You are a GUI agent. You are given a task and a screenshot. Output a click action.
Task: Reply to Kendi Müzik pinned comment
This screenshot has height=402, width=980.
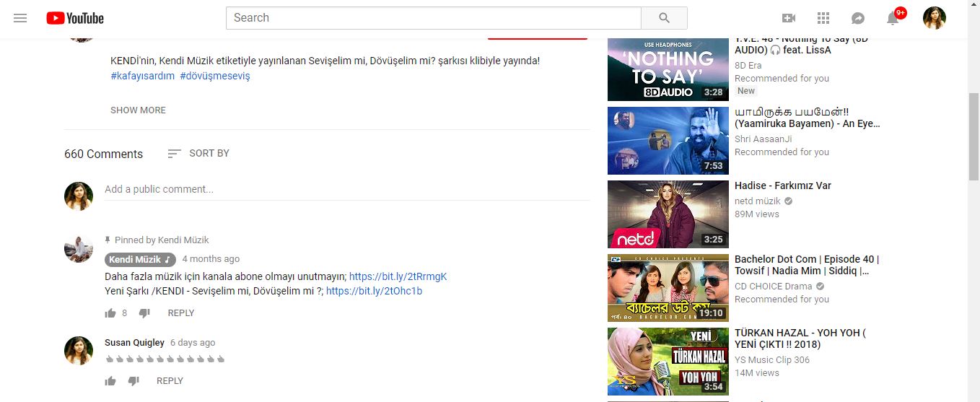(181, 313)
